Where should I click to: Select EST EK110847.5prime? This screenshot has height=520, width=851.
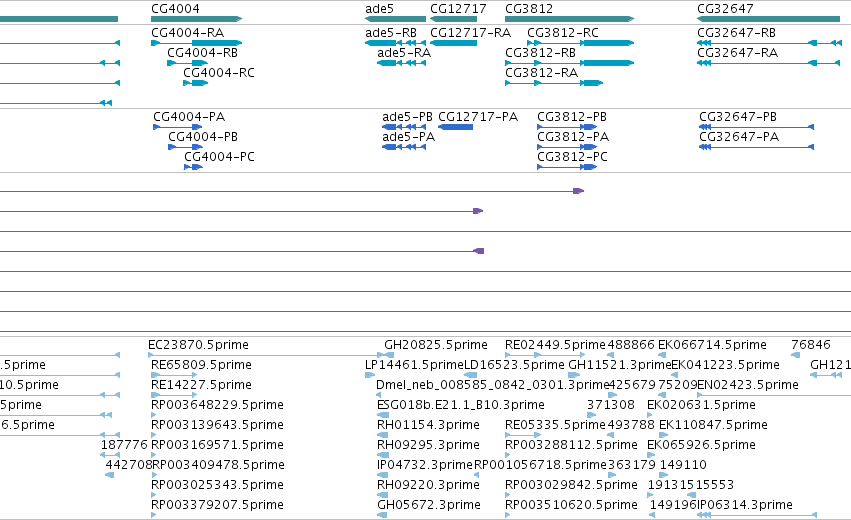pos(713,425)
